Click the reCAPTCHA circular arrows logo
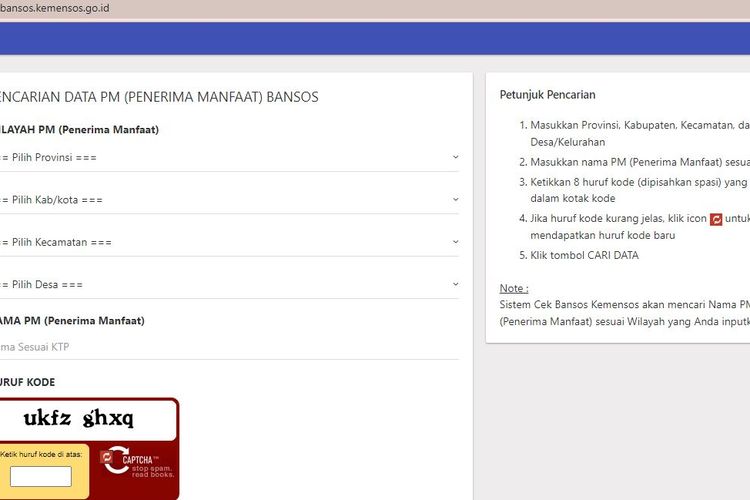The image size is (750, 500). point(118,460)
